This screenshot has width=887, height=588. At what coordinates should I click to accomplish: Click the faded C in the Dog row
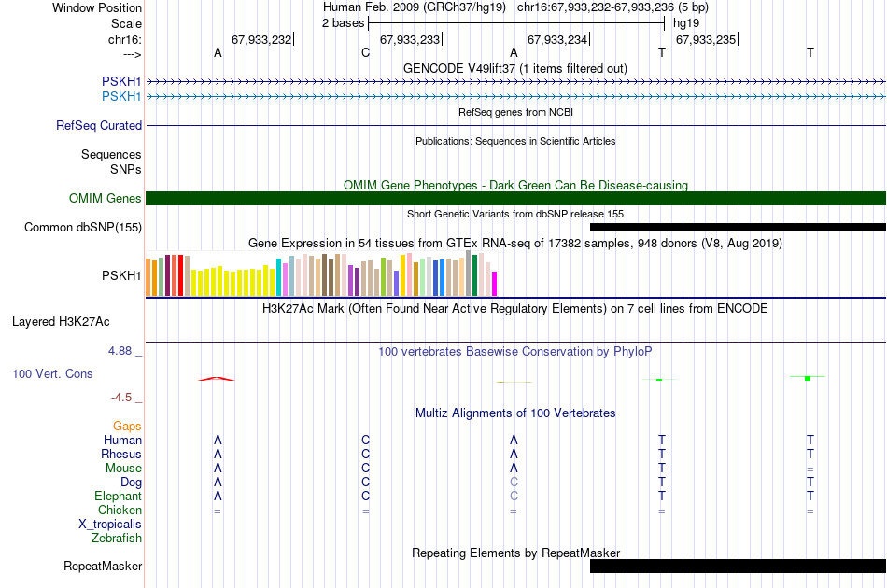[x=514, y=483]
